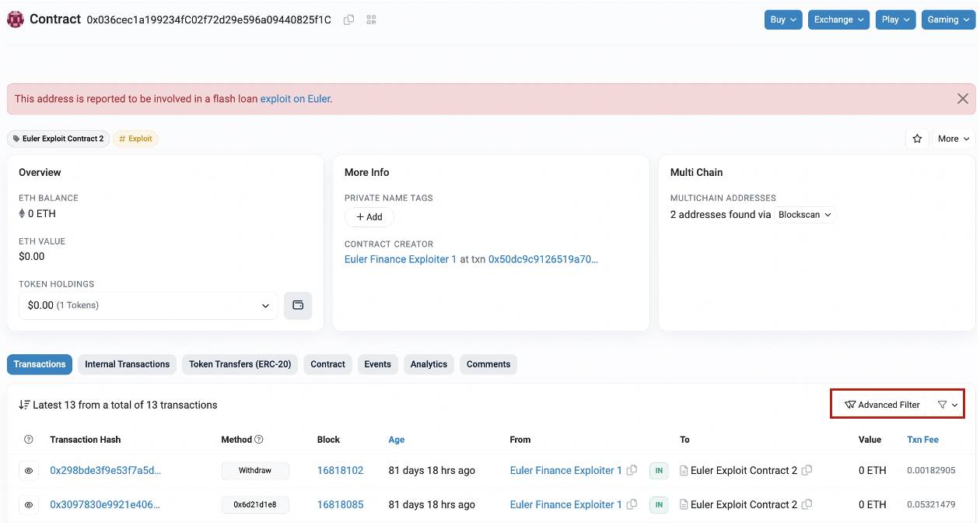Click the contract document icon in Withdraw row
Screen dimensions: 980x523
[x=684, y=470]
